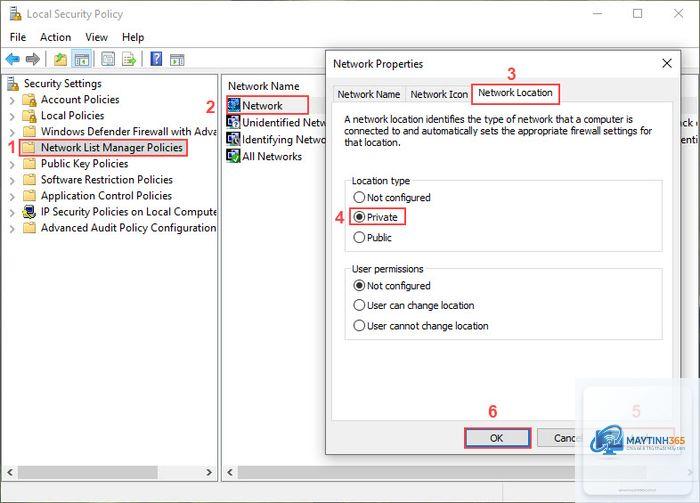Image resolution: width=700 pixels, height=503 pixels.
Task: Select the 'All Networks' list entry
Action: (272, 156)
